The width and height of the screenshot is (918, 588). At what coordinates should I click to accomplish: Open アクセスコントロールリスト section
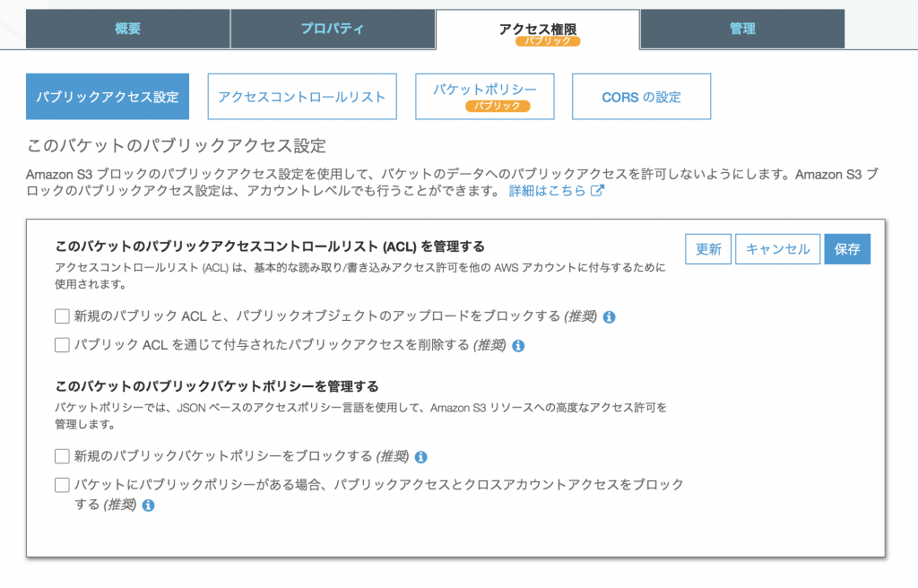[302, 97]
